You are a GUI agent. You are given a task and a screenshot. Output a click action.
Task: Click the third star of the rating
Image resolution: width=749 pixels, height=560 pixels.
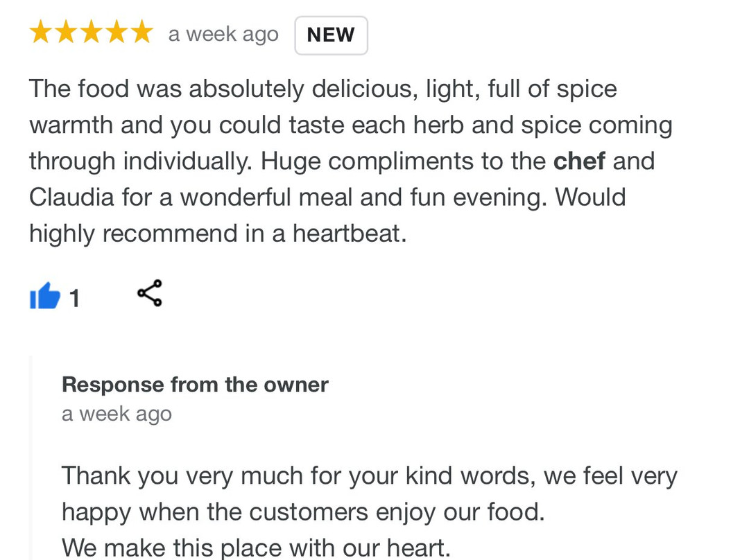[92, 32]
